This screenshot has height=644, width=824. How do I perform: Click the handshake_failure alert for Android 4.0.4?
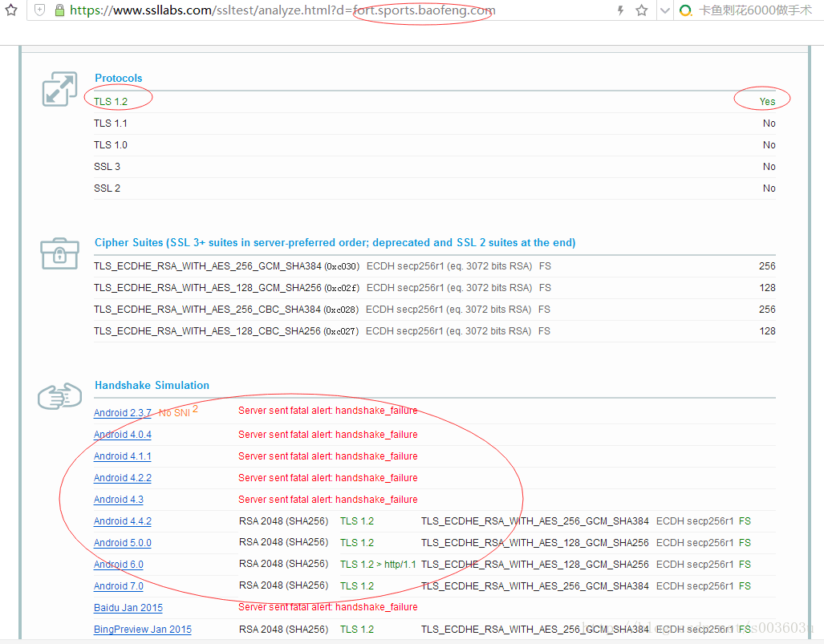(328, 435)
